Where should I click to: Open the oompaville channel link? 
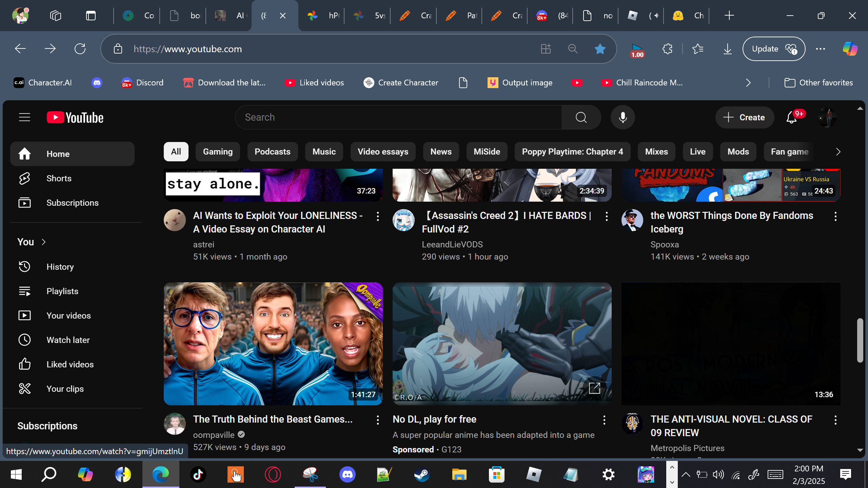[214, 435]
